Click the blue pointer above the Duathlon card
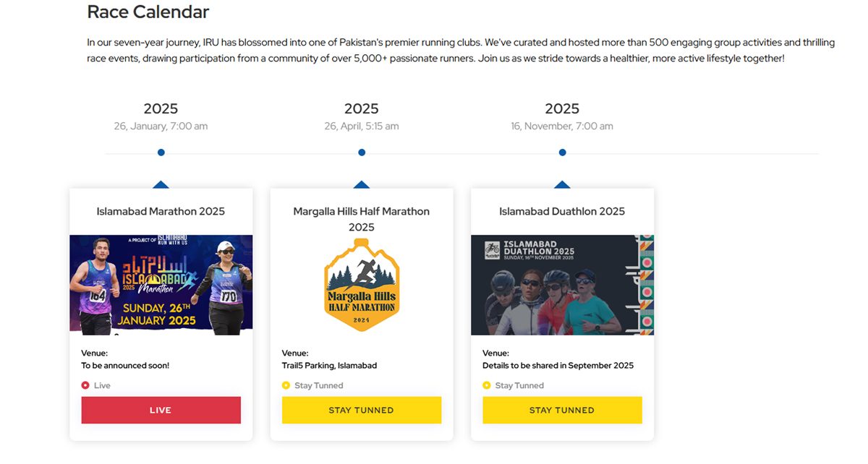Viewport: 868px width, 464px height. (x=562, y=184)
